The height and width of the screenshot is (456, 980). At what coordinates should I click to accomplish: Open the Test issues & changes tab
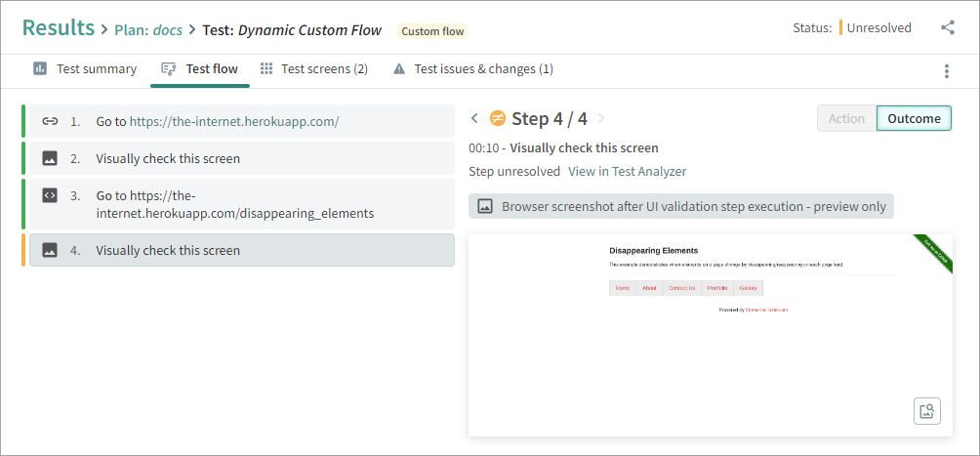pos(483,69)
